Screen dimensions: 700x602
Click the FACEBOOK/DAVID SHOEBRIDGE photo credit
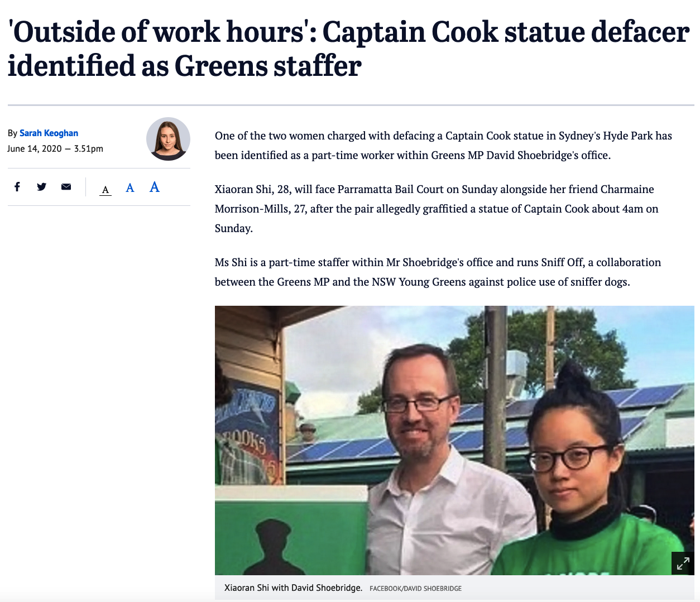(x=415, y=588)
